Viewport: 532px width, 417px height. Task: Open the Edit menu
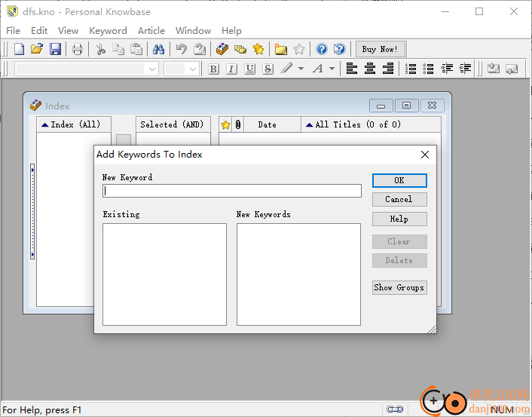[x=39, y=31]
